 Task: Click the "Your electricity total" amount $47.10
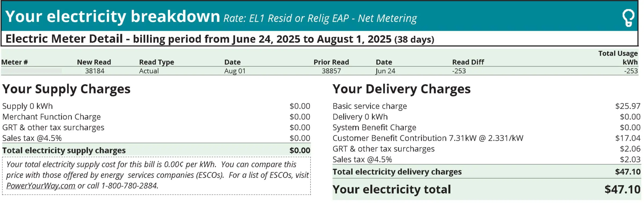point(622,190)
